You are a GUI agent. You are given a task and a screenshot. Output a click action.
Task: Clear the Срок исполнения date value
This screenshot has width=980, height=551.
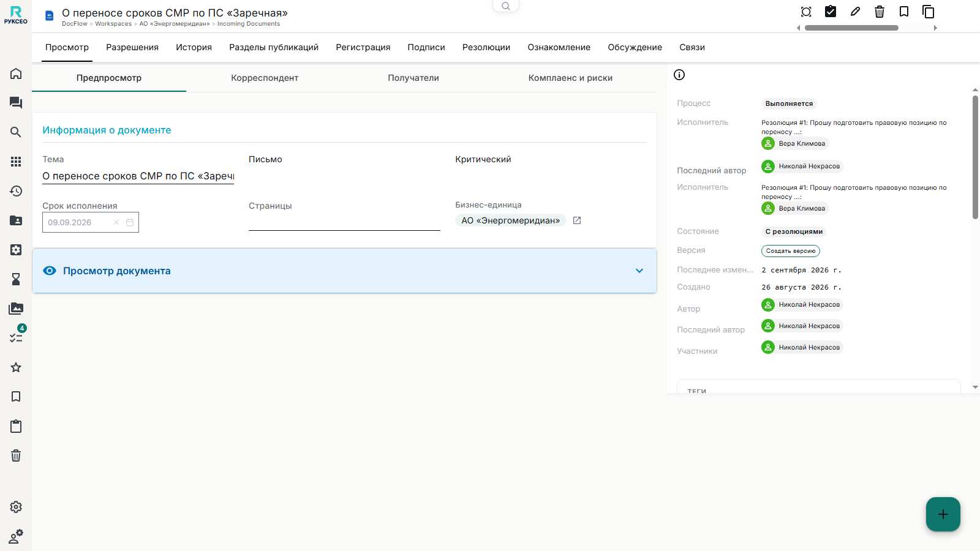pos(116,222)
